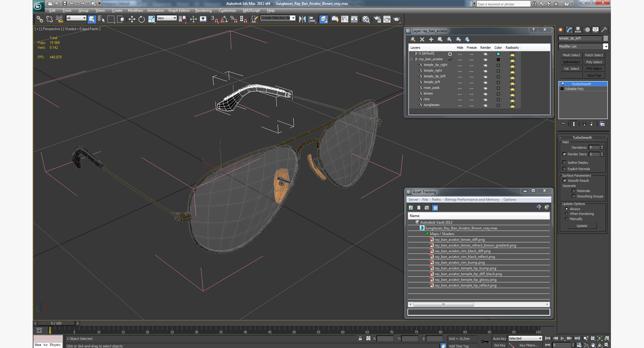Enable Separate by Materials checkbox
644x348 pixels.
click(x=574, y=191)
